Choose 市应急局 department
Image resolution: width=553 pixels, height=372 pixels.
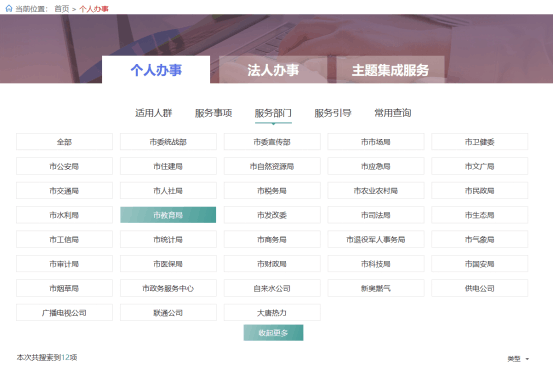376,166
